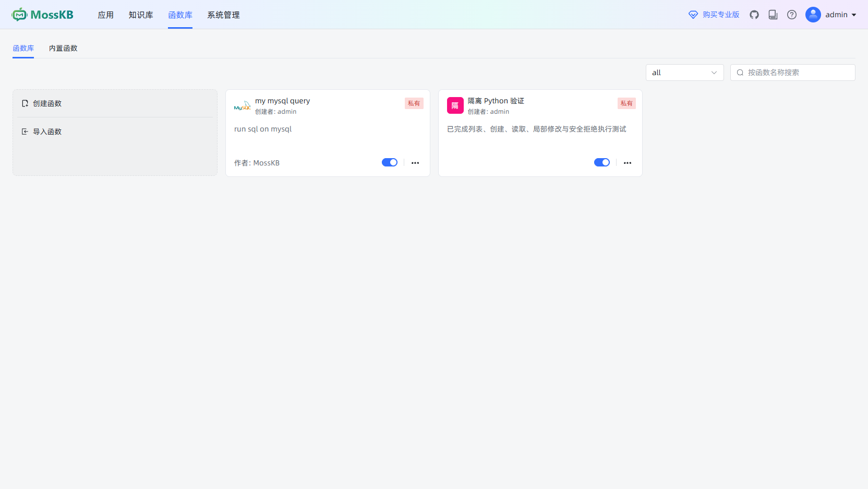
Task: Go to the 知识库 menu
Action: click(x=141, y=15)
